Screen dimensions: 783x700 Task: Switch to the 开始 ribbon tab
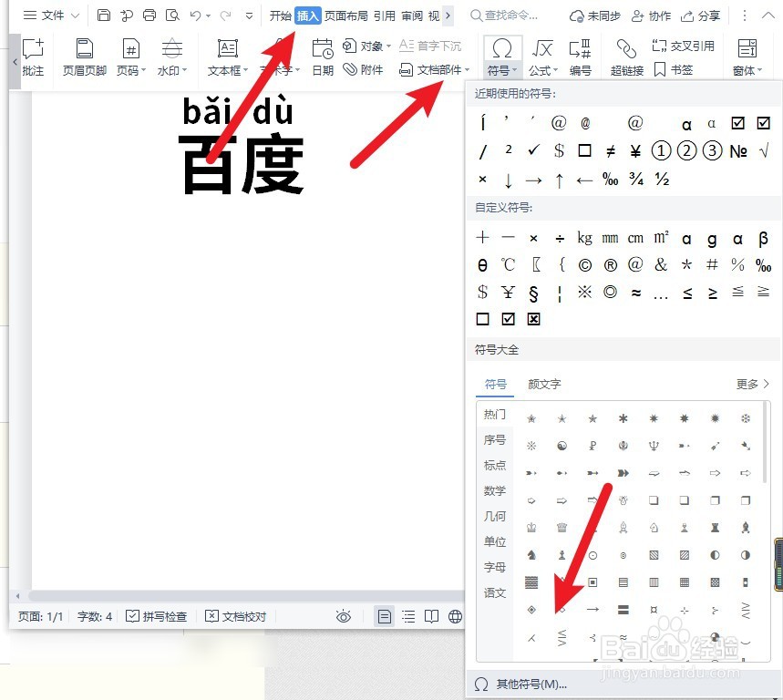pyautogui.click(x=280, y=15)
